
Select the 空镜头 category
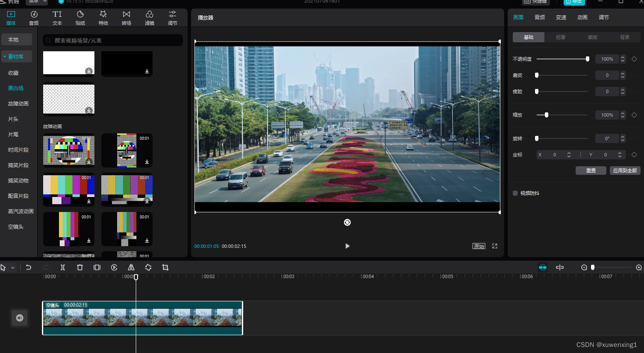tap(16, 227)
